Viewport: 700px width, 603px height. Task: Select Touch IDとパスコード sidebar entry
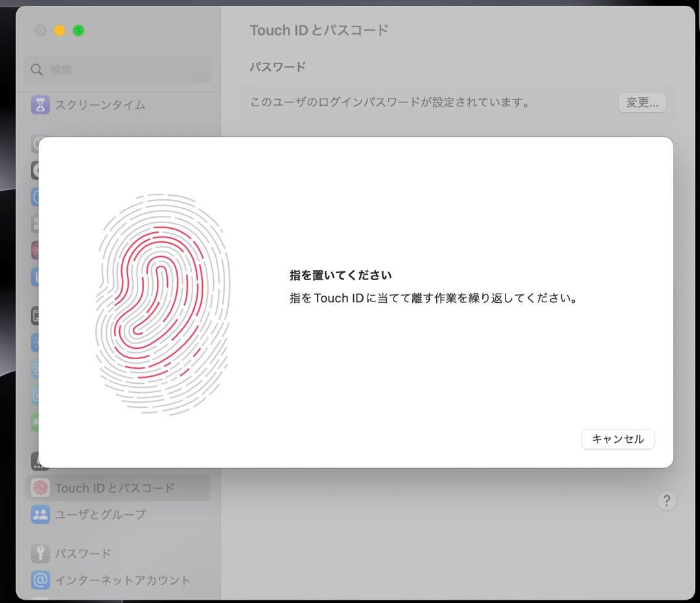[x=115, y=488]
